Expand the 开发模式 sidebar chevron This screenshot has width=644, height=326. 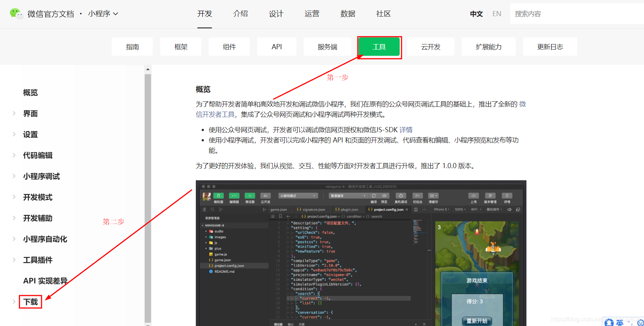pyautogui.click(x=14, y=197)
